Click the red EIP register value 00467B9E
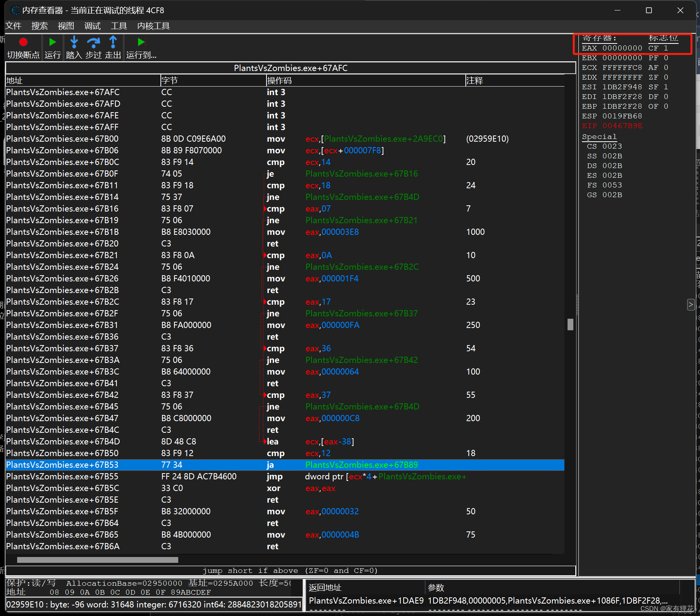This screenshot has width=700, height=616. (622, 126)
